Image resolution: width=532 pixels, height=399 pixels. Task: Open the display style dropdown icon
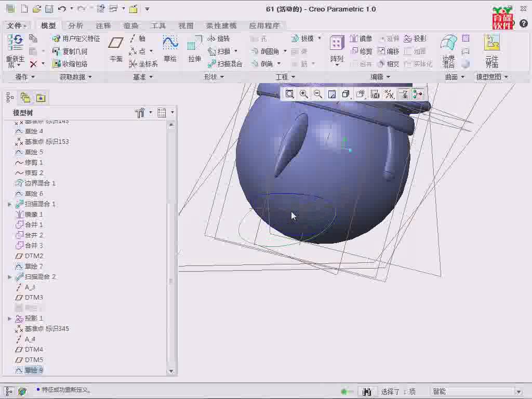[345, 94]
